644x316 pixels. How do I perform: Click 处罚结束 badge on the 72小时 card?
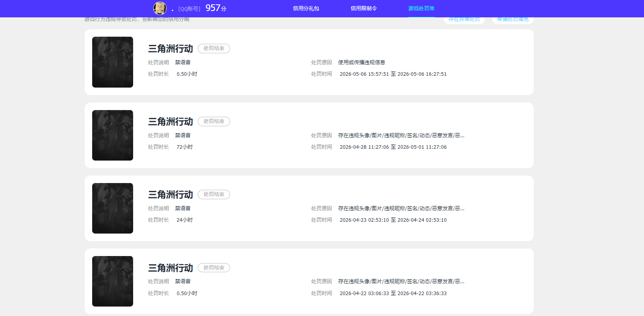214,122
